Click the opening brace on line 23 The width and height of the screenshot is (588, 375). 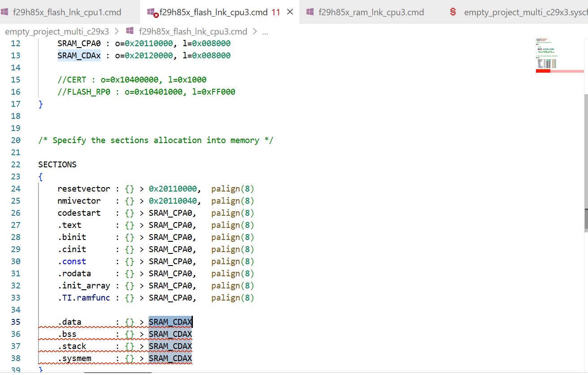click(40, 176)
